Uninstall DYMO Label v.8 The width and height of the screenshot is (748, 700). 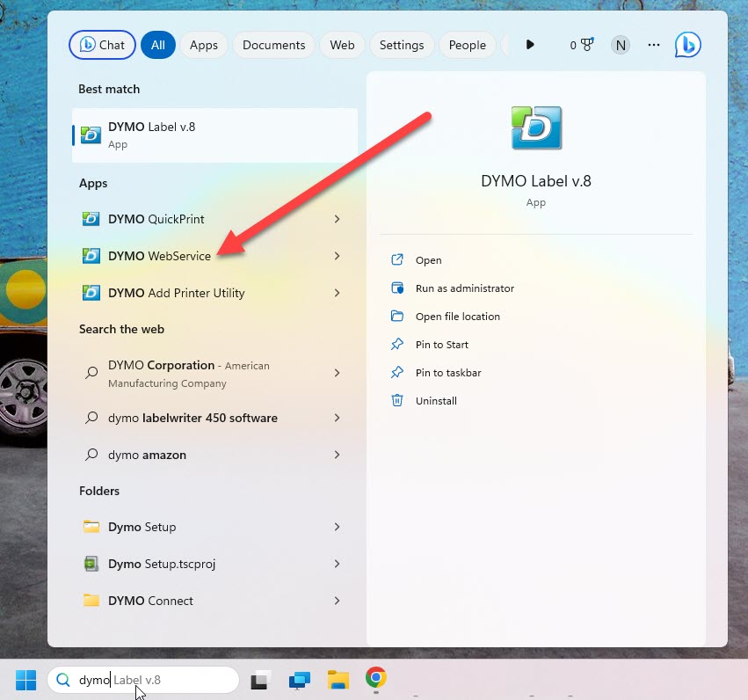pos(436,401)
